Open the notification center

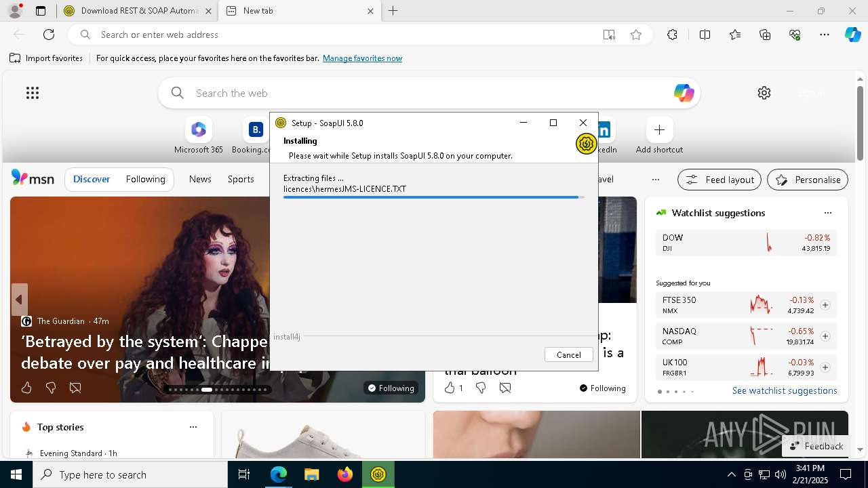846,474
